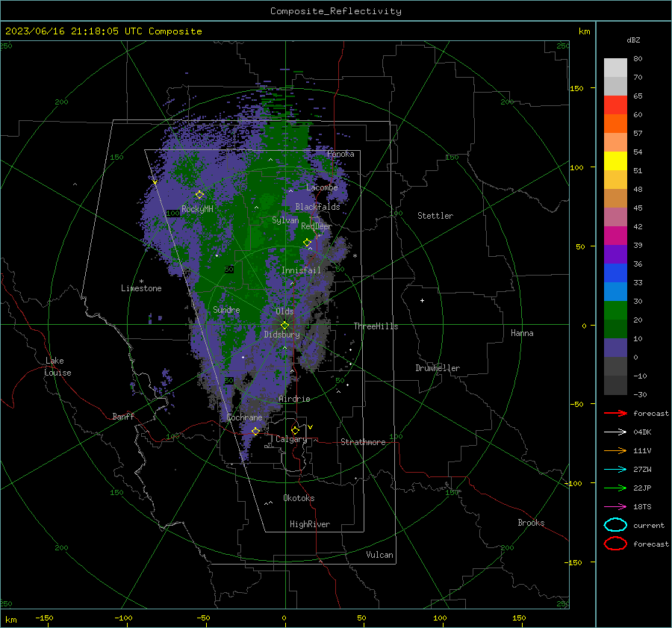Image resolution: width=672 pixels, height=628 pixels.
Task: Click the Stettler city label
Action: (435, 216)
